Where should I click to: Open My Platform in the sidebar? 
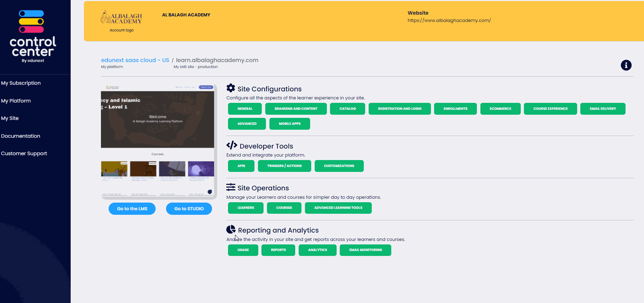[16, 101]
